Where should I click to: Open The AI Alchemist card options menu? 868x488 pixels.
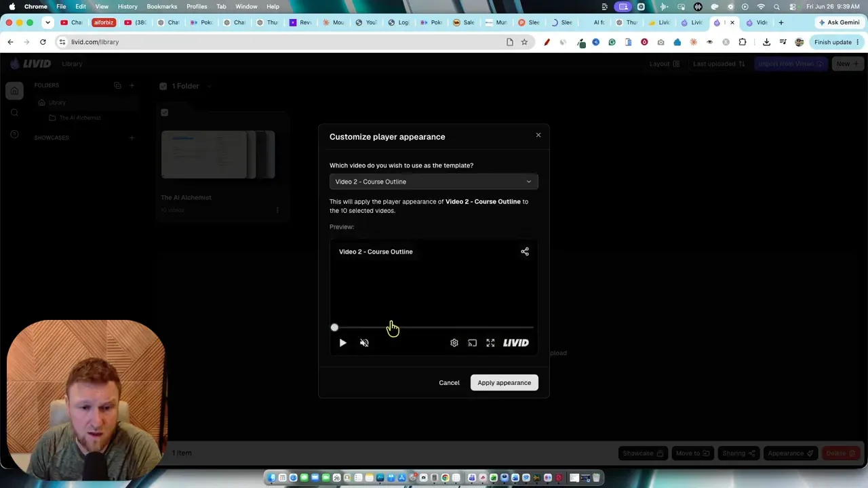(277, 210)
